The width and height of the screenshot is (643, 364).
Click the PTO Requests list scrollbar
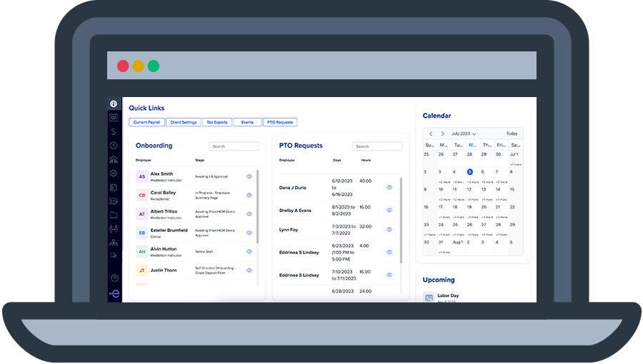coord(401,221)
